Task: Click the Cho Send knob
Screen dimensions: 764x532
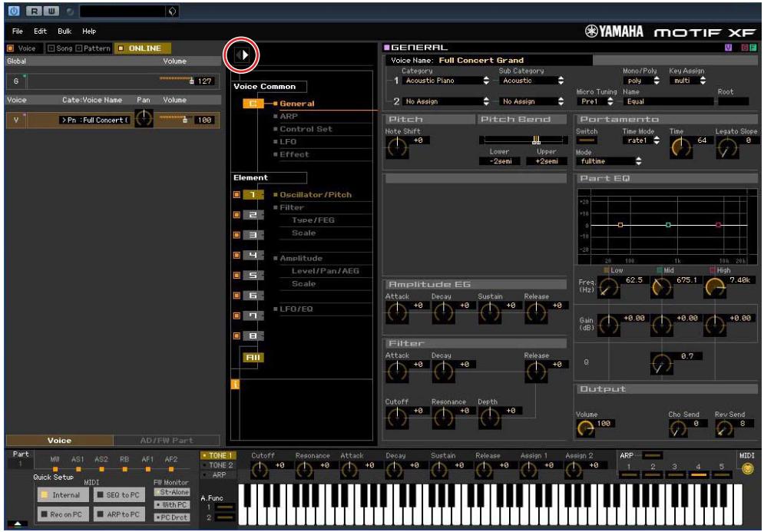Action: tap(678, 428)
